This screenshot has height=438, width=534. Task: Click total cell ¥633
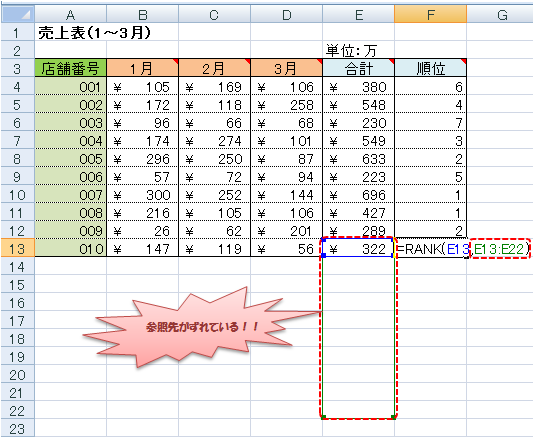(x=359, y=159)
